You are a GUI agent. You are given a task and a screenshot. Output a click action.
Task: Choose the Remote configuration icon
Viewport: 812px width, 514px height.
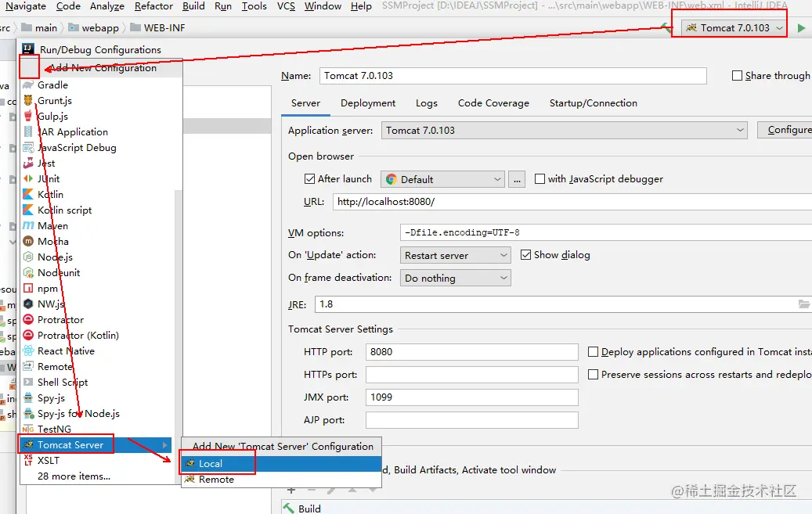(28, 366)
